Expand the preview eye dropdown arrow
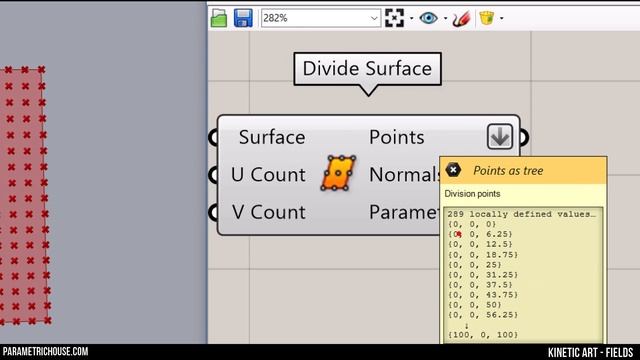 click(x=445, y=18)
